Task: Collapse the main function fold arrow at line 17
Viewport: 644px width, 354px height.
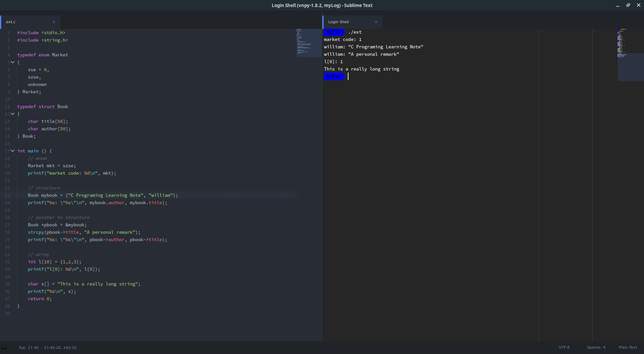Action: [13, 151]
